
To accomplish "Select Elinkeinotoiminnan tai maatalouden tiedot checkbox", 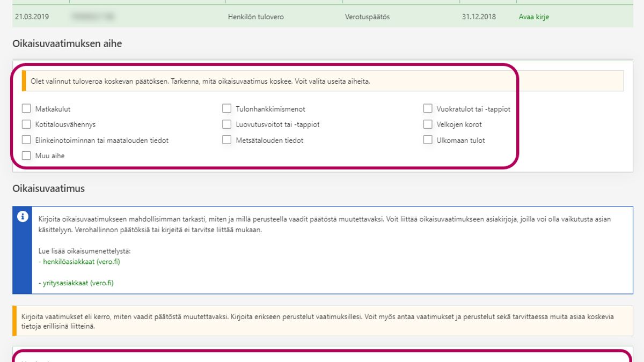I will [x=26, y=140].
